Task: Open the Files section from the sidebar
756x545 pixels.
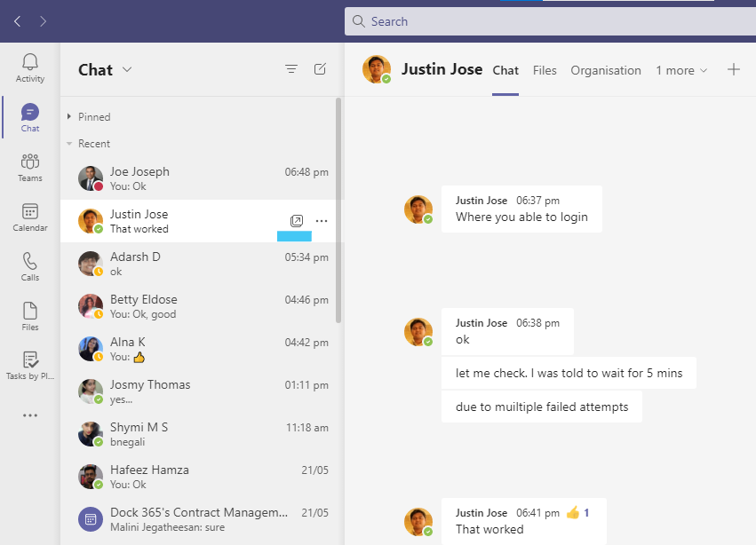Action: 29,316
